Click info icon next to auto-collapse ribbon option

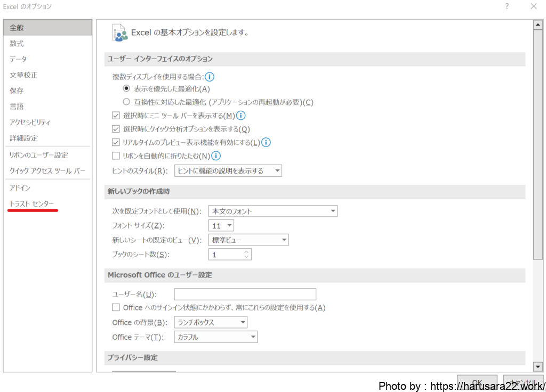(x=216, y=156)
